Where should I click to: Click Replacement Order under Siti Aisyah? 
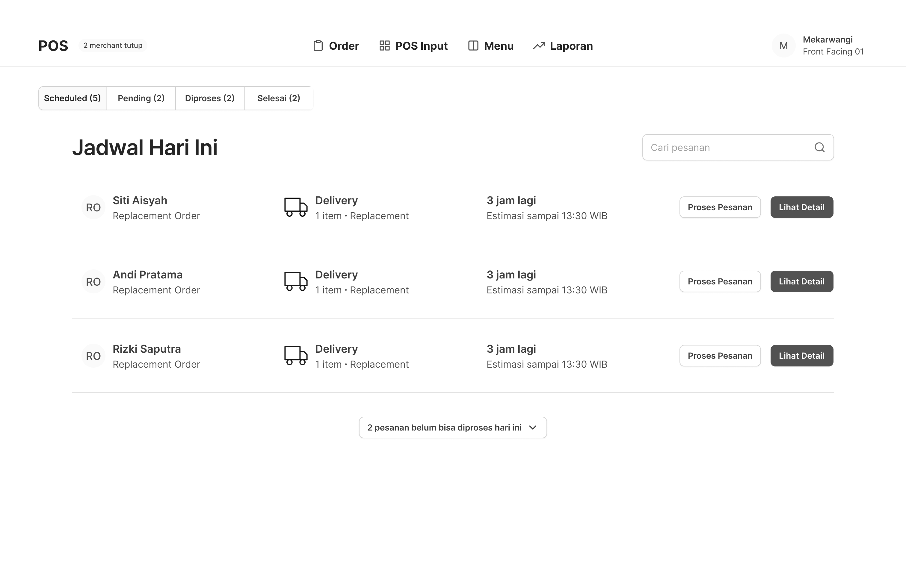[x=156, y=216]
